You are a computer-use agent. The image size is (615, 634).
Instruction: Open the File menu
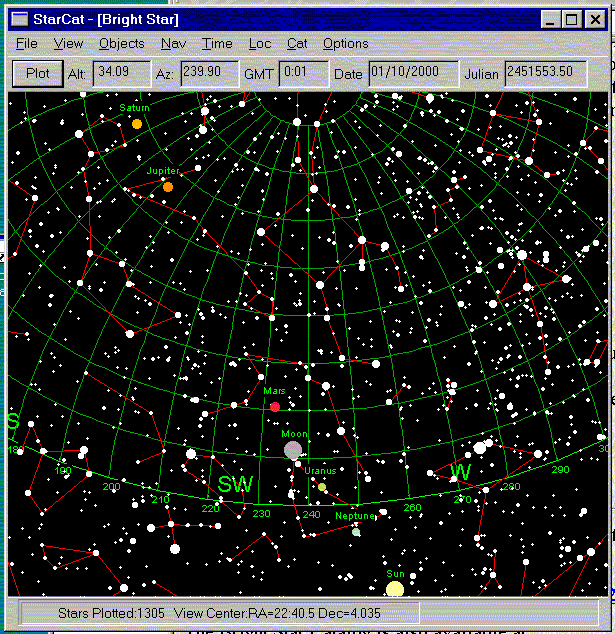coord(27,43)
